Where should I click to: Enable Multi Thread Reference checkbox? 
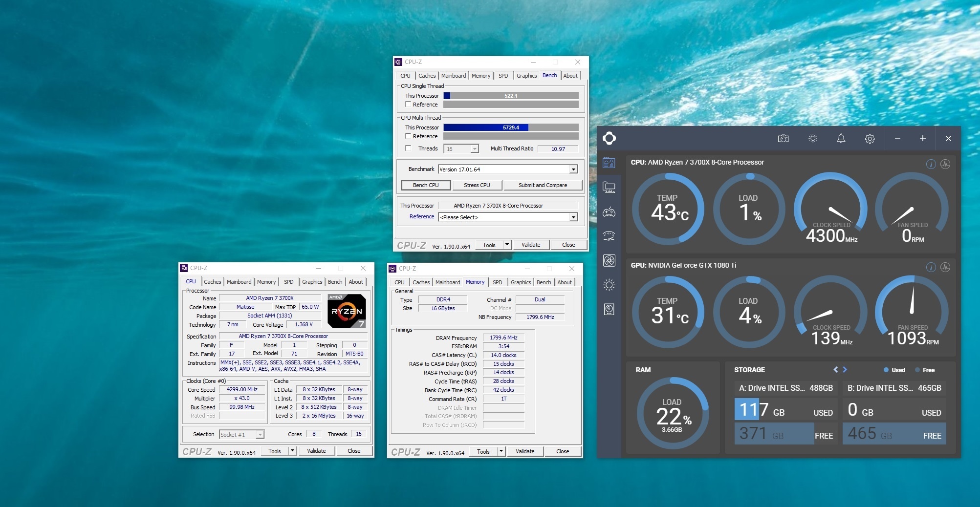[x=408, y=136]
